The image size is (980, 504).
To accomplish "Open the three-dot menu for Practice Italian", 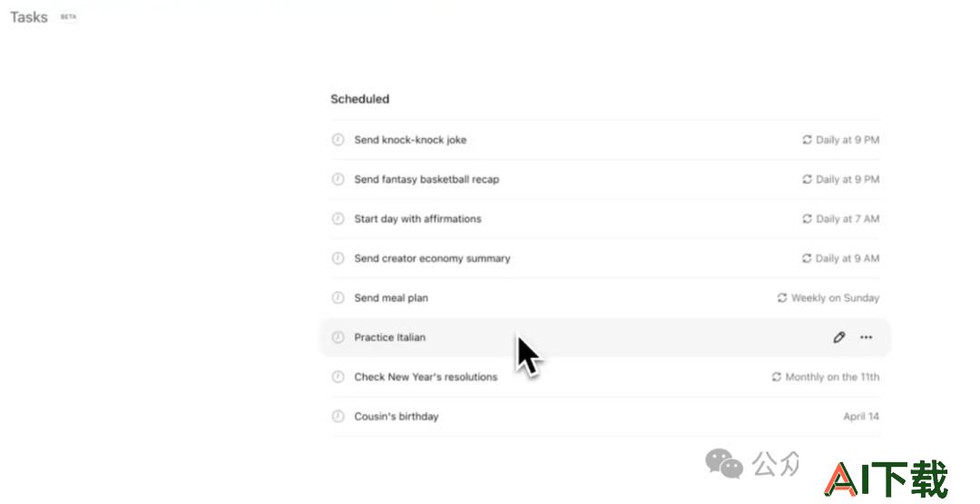I will point(866,338).
